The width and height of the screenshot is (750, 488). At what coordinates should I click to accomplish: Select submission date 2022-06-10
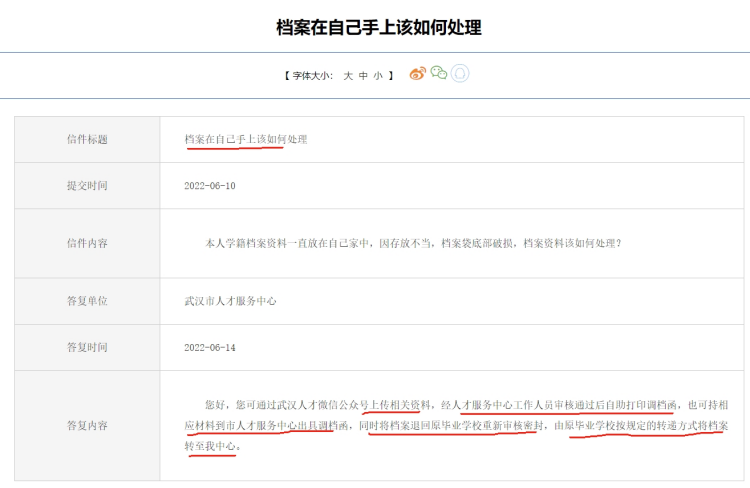[210, 186]
